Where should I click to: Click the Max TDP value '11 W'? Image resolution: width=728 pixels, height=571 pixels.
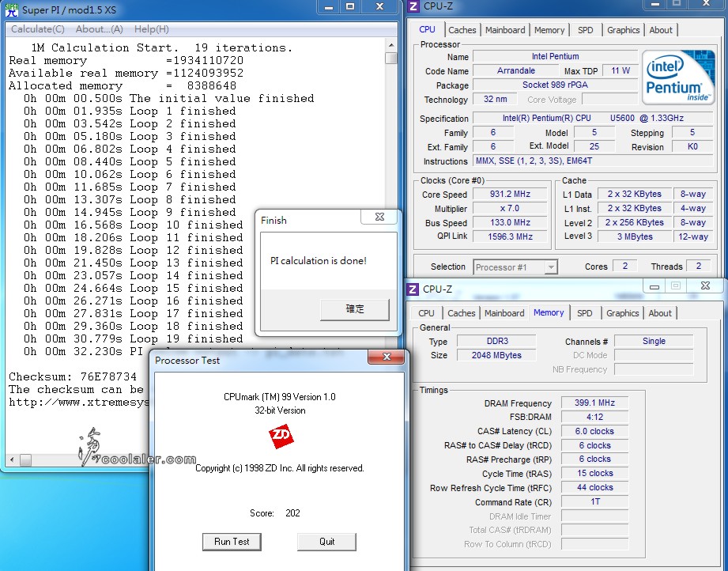(x=620, y=70)
